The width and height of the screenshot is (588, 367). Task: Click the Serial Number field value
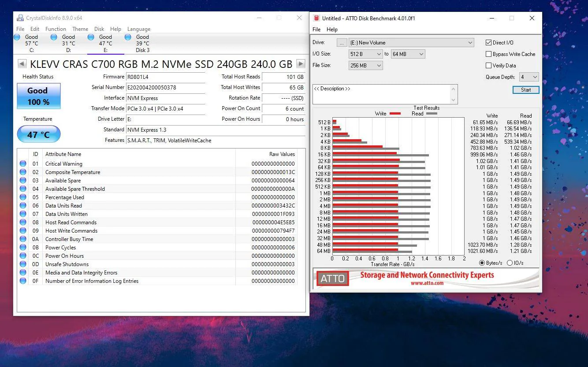(x=166, y=88)
